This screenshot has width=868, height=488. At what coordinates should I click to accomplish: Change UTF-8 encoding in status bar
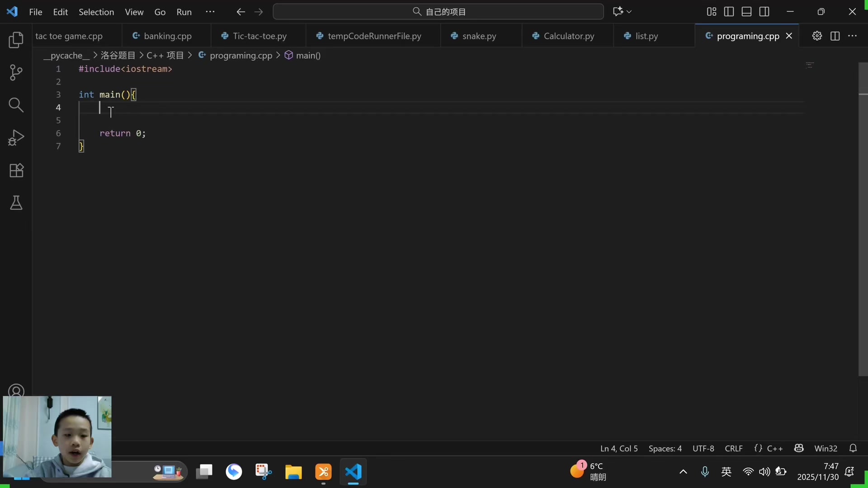click(x=703, y=448)
